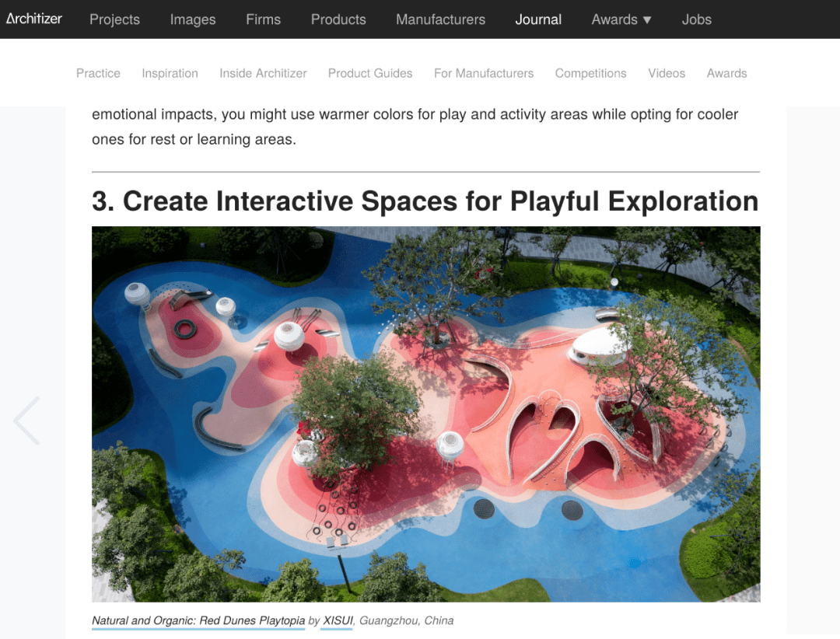840x639 pixels.
Task: Navigate to Firms section
Action: pos(263,19)
